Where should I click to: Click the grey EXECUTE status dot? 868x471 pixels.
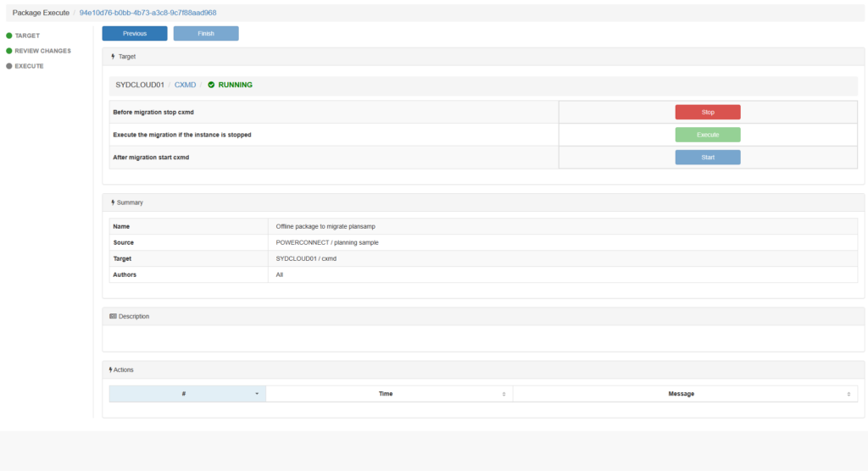[8, 66]
